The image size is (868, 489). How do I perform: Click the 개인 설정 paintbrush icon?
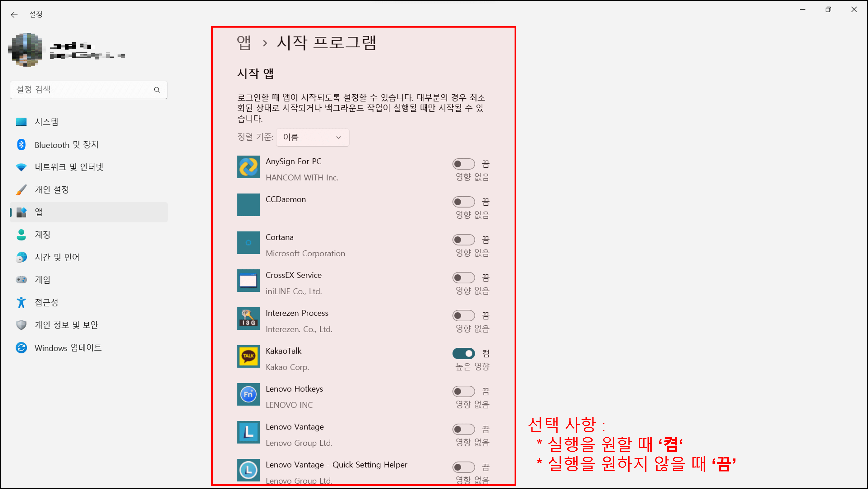(21, 190)
